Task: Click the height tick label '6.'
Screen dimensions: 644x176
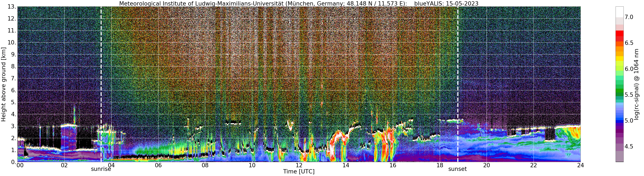Action: pos(13,91)
